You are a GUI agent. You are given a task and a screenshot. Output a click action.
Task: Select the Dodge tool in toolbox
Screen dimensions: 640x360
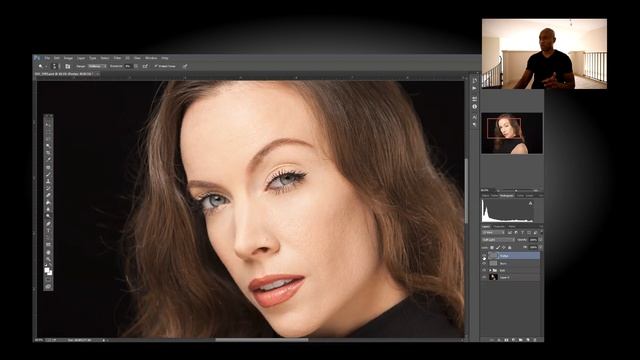(x=48, y=216)
